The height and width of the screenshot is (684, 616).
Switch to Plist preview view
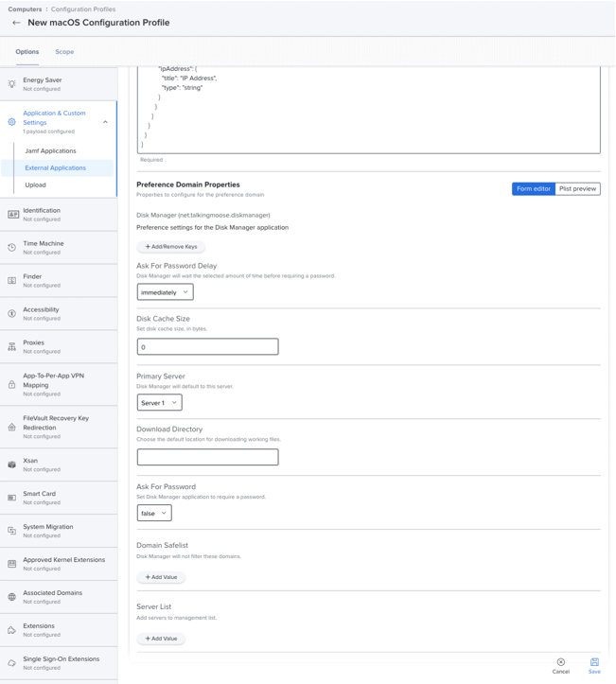[577, 189]
